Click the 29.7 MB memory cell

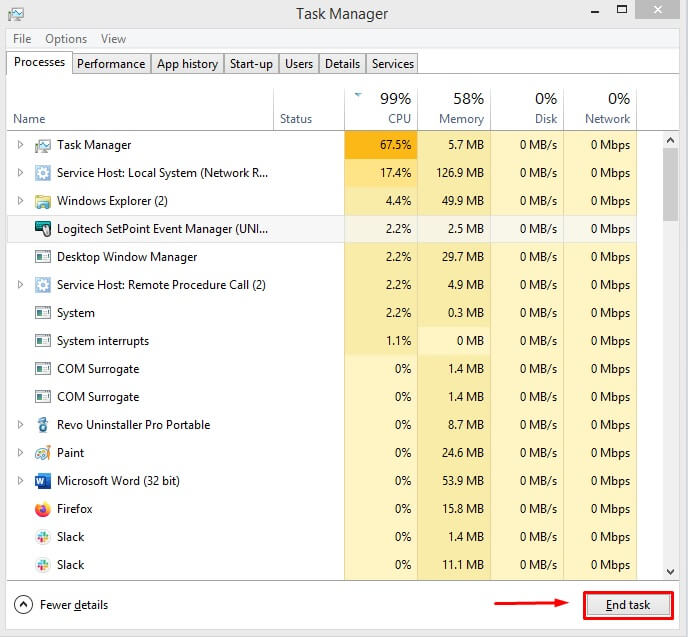(x=454, y=257)
